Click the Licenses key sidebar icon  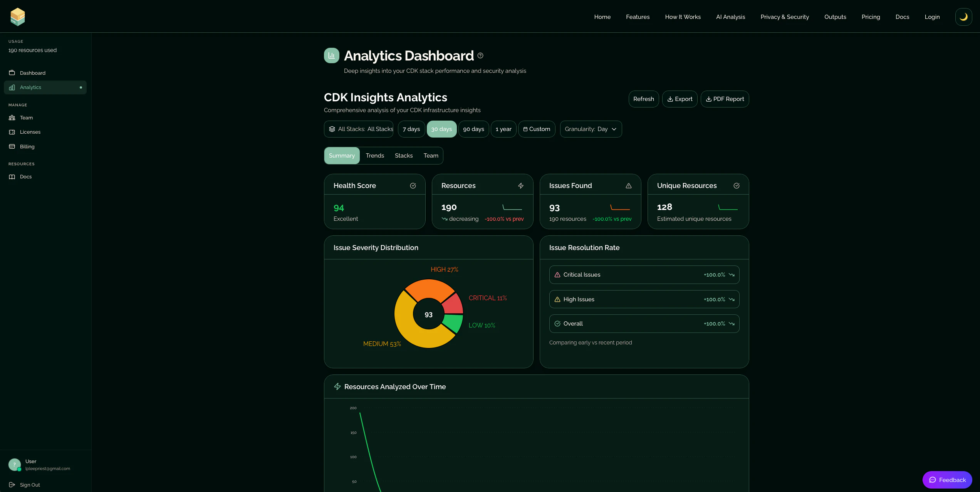12,132
